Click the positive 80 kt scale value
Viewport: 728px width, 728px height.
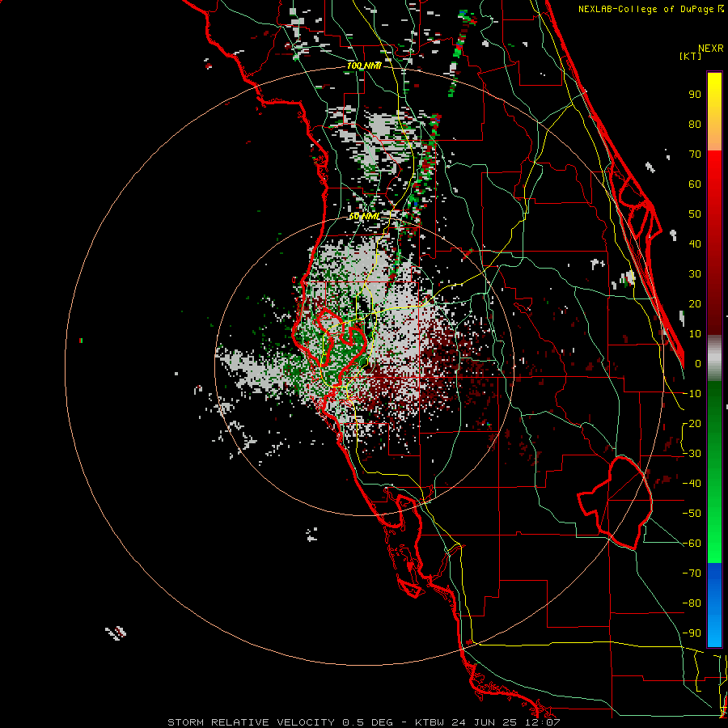pyautogui.click(x=695, y=125)
